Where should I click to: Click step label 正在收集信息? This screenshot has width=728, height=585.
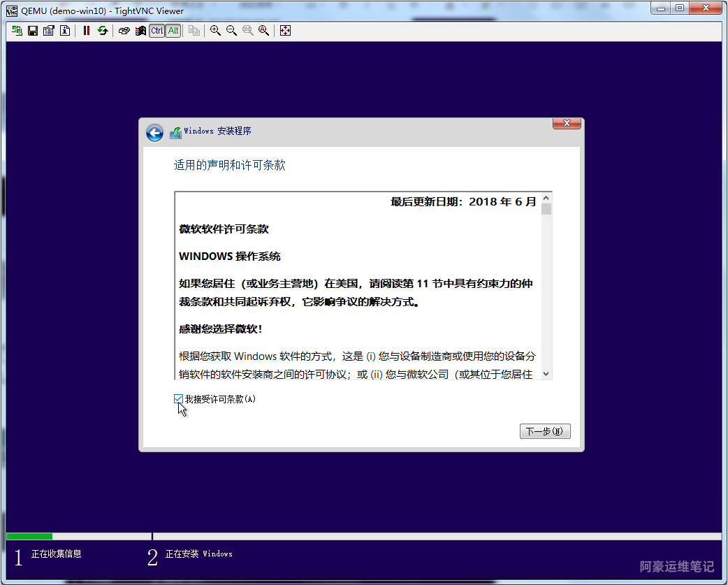point(56,554)
